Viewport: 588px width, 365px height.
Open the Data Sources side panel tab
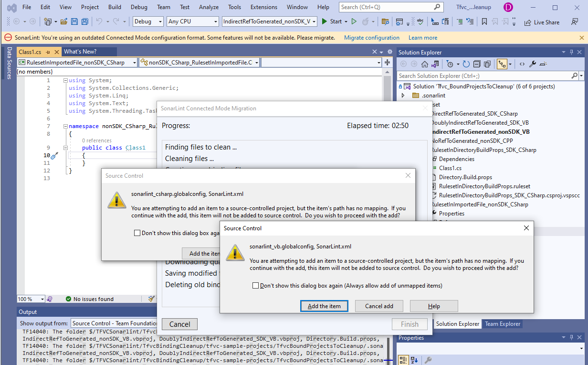(8, 63)
